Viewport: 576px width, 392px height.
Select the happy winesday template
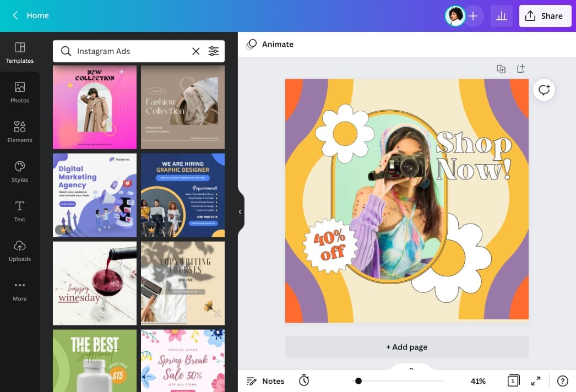(x=94, y=283)
